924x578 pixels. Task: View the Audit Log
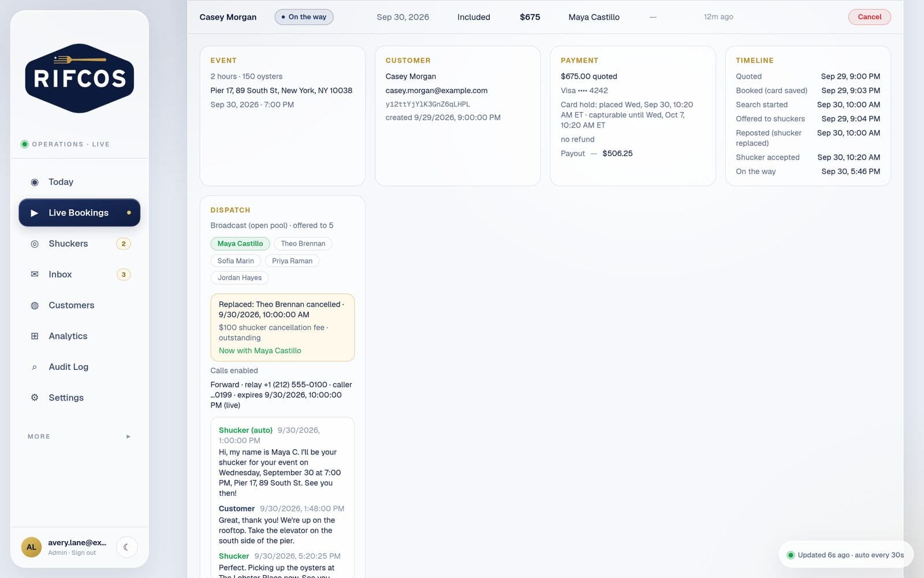[80, 367]
